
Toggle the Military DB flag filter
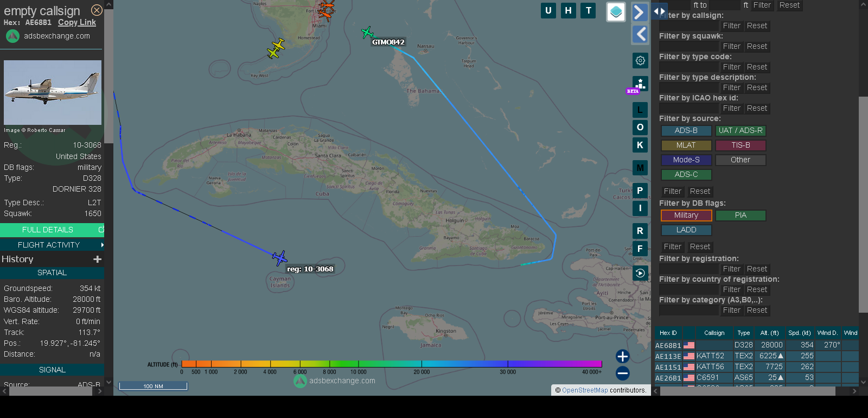[686, 216]
